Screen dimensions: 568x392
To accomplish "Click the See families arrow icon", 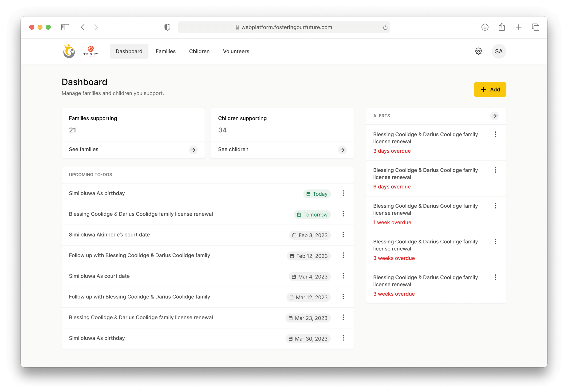I will [x=193, y=150].
